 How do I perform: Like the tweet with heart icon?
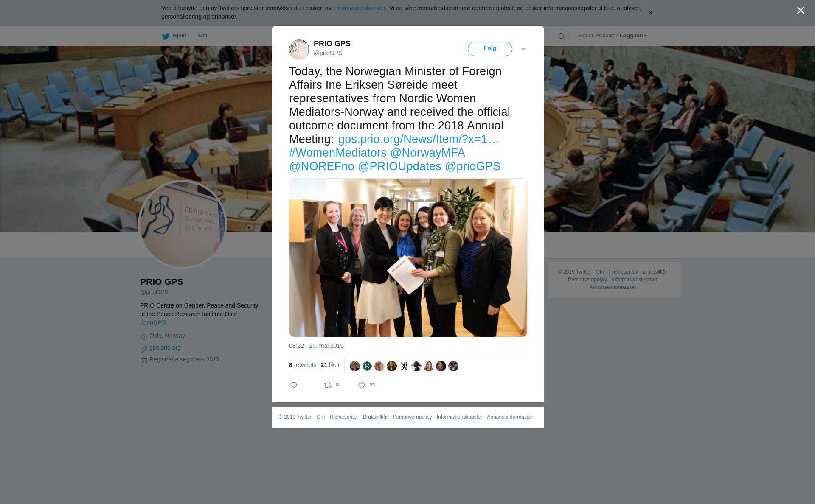click(x=362, y=385)
